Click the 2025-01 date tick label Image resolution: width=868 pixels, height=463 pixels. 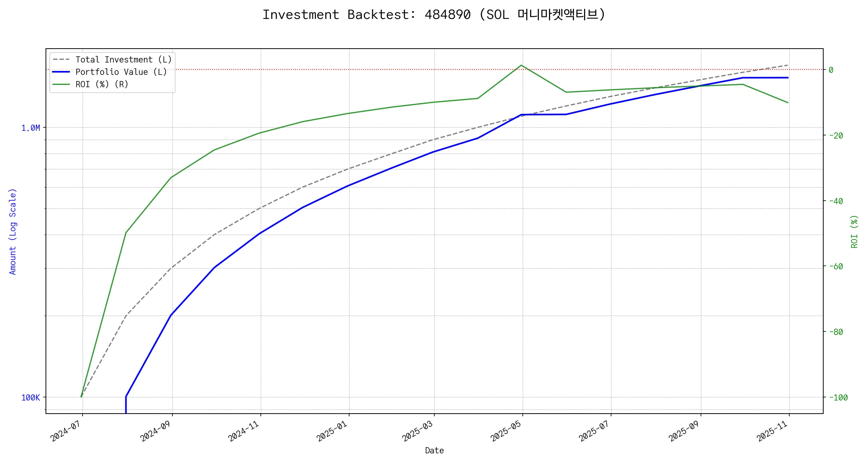[333, 431]
